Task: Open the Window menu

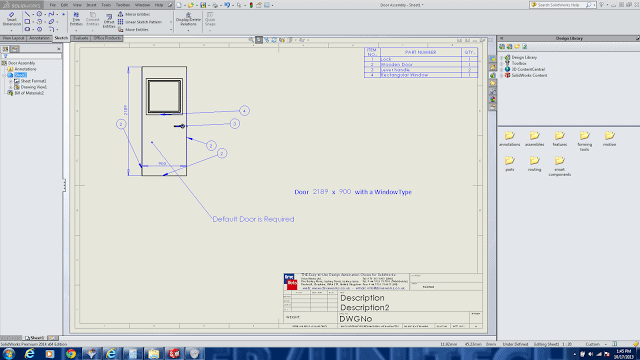Action: pyautogui.click(x=142, y=5)
